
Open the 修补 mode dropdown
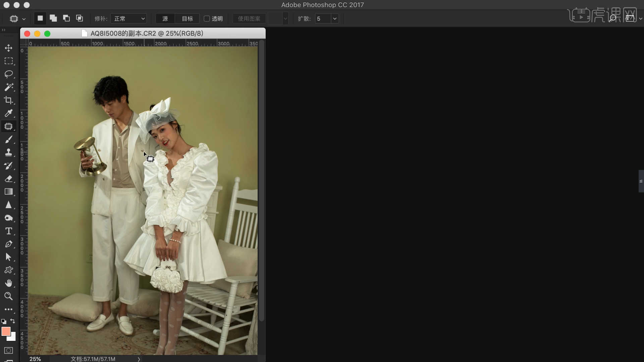click(129, 19)
